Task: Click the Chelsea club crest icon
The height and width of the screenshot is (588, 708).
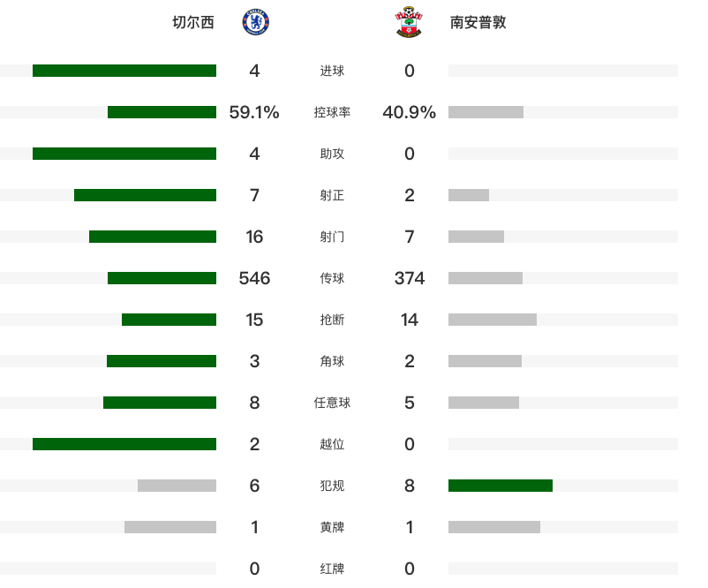Action: (255, 22)
